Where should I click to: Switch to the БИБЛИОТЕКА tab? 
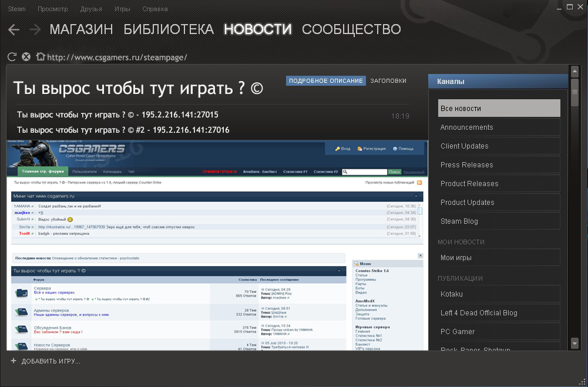[169, 29]
